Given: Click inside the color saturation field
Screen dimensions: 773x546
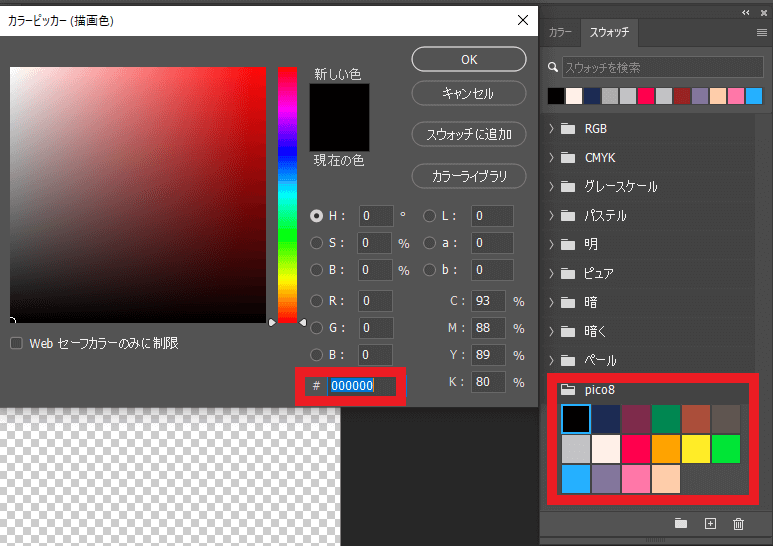Looking at the screenshot, I should [x=138, y=195].
